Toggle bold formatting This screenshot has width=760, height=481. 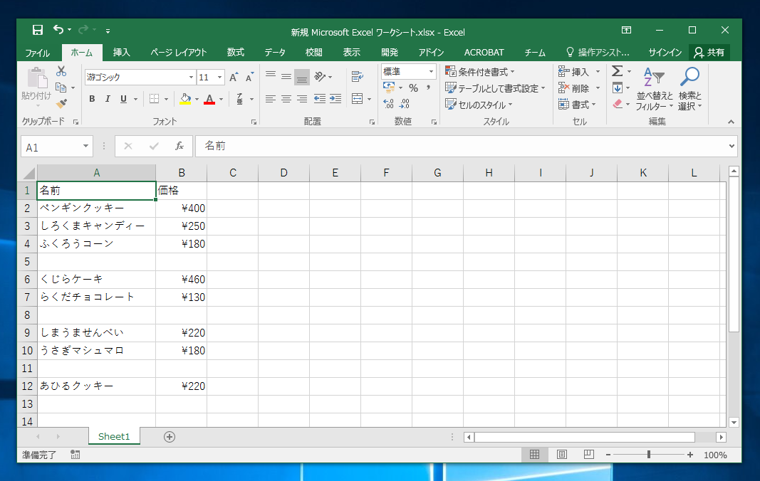[x=92, y=99]
